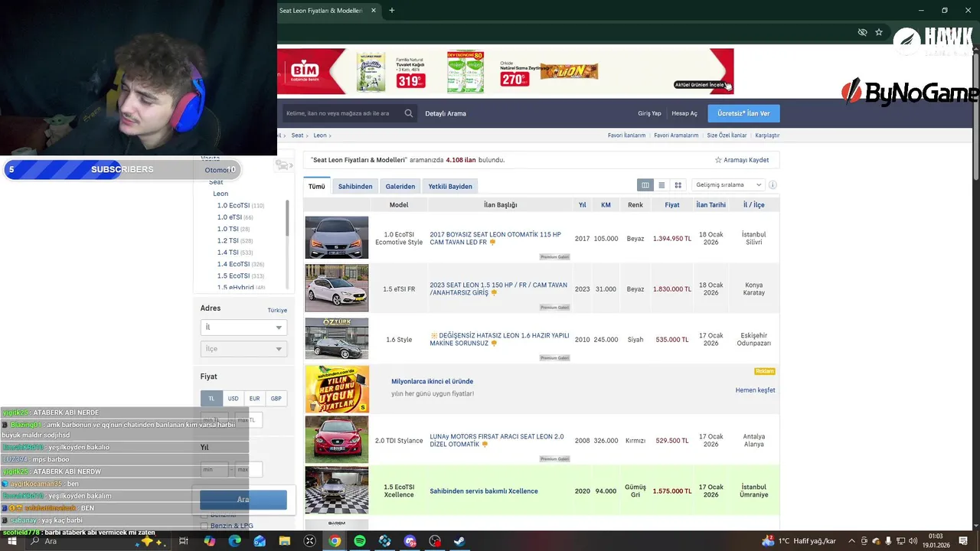Open Spotify from the taskbar
The image size is (980, 551).
[360, 541]
